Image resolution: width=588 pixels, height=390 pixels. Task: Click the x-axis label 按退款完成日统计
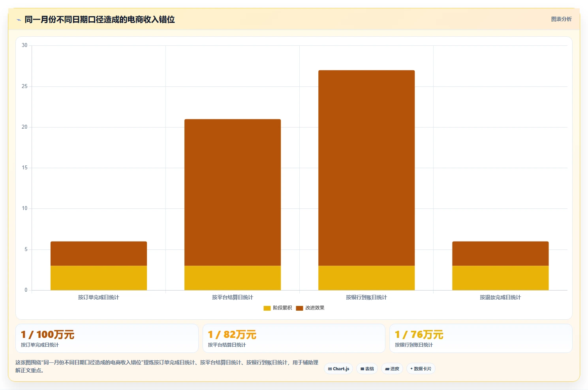(500, 297)
